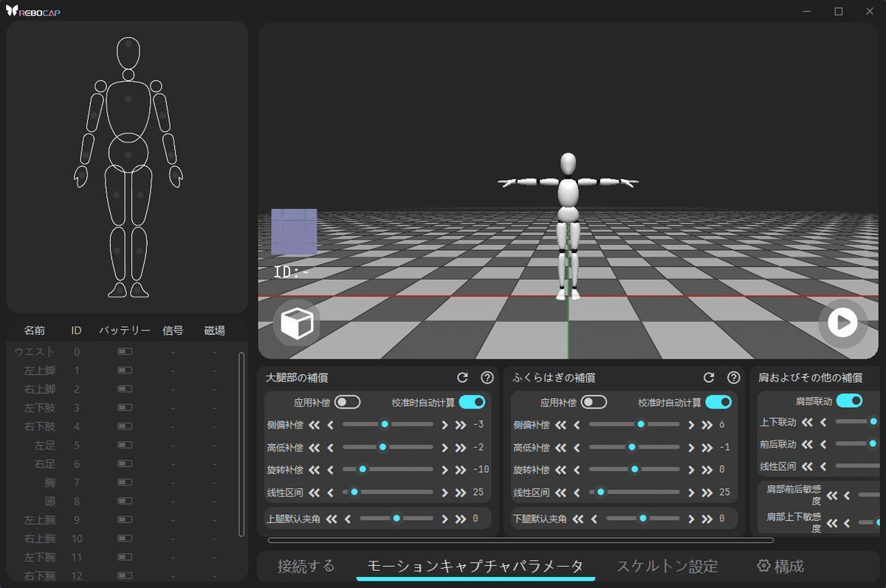Open help for ふくらはぎの補償

pyautogui.click(x=734, y=378)
